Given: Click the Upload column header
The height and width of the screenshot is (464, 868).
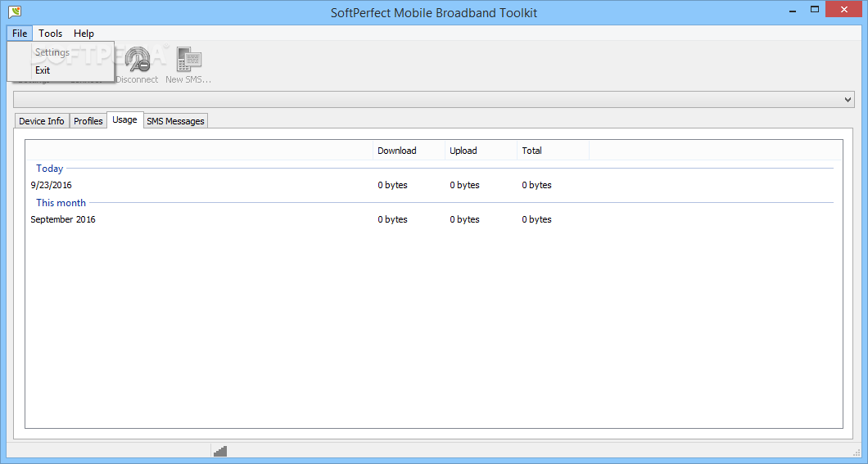Looking at the screenshot, I should [x=481, y=151].
